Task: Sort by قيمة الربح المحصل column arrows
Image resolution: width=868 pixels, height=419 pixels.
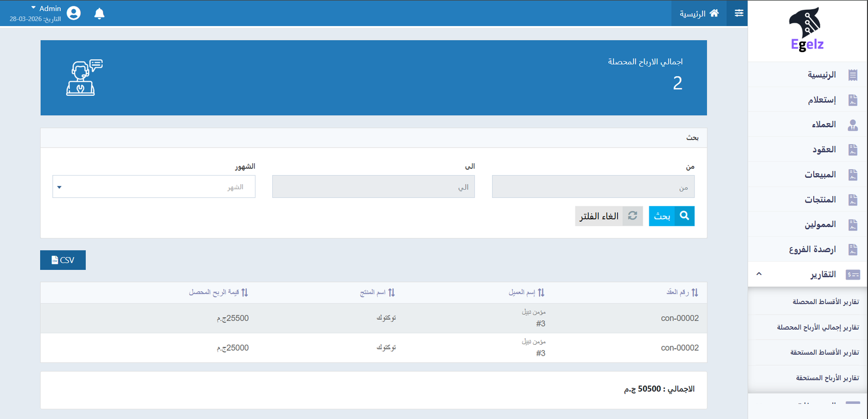Action: pyautogui.click(x=245, y=293)
